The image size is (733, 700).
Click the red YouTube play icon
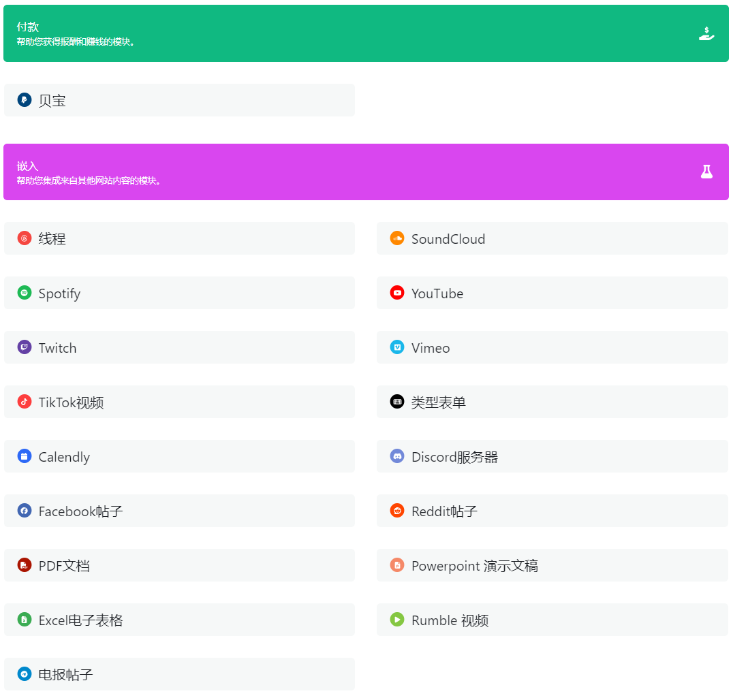pos(397,293)
